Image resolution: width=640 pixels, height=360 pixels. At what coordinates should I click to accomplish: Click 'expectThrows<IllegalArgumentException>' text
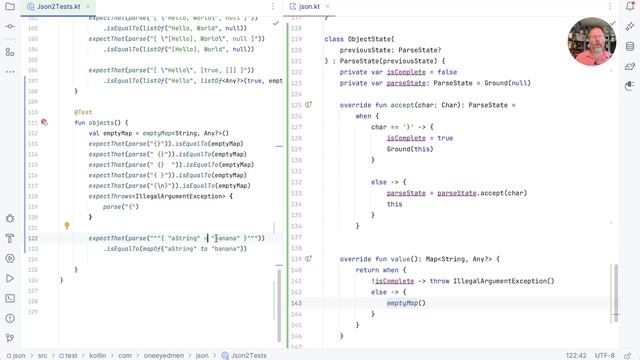pyautogui.click(x=157, y=196)
